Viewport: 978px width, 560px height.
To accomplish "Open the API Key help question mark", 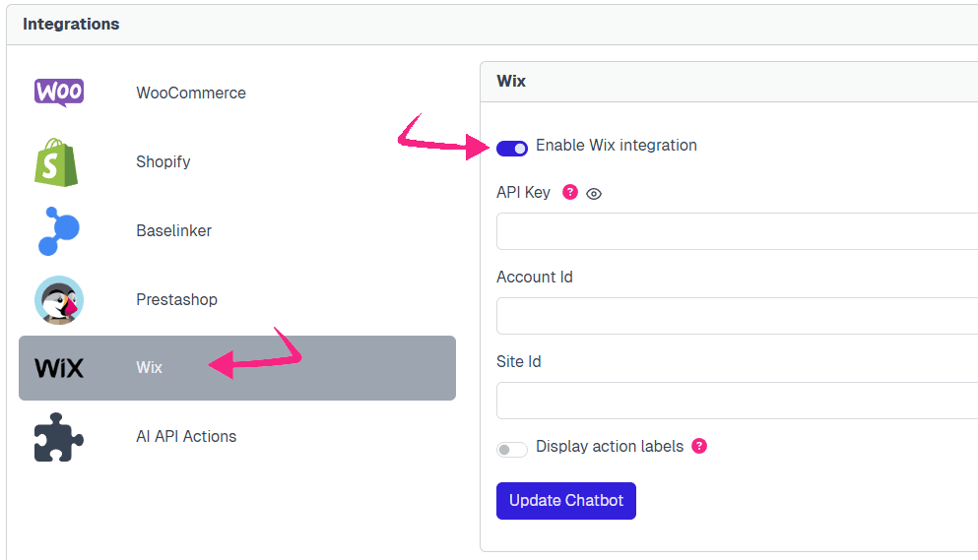I will pos(569,192).
